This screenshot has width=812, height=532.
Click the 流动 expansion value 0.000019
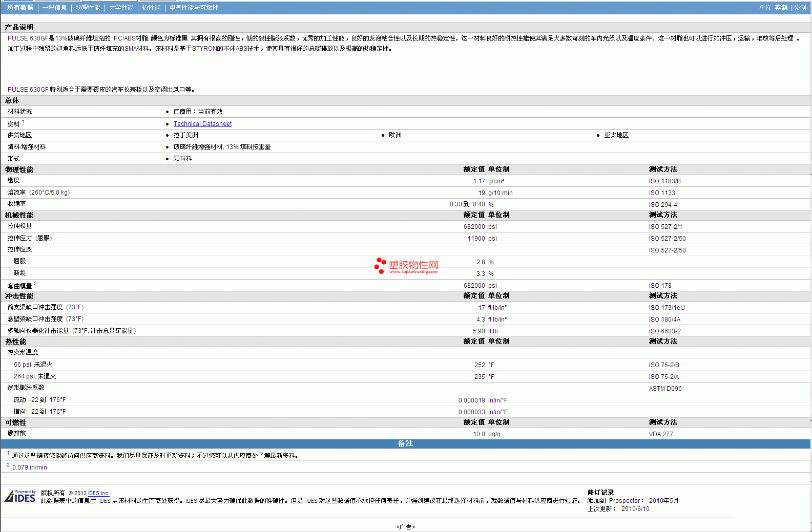click(472, 400)
